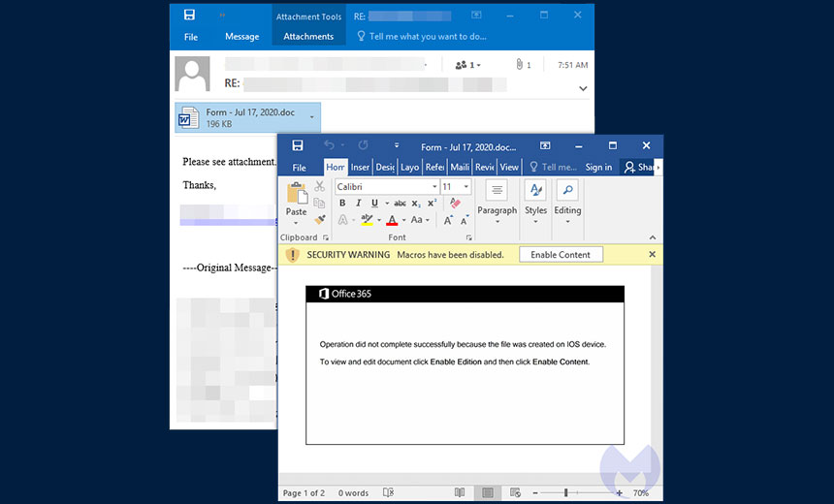Click the Paste clipboard icon
The image size is (834, 504).
click(x=297, y=193)
